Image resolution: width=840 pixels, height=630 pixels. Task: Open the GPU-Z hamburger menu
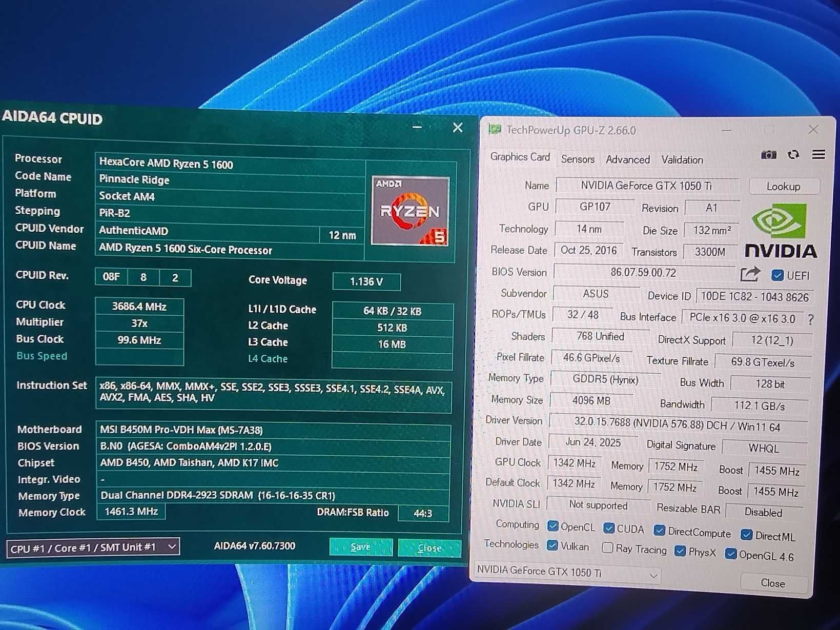818,154
